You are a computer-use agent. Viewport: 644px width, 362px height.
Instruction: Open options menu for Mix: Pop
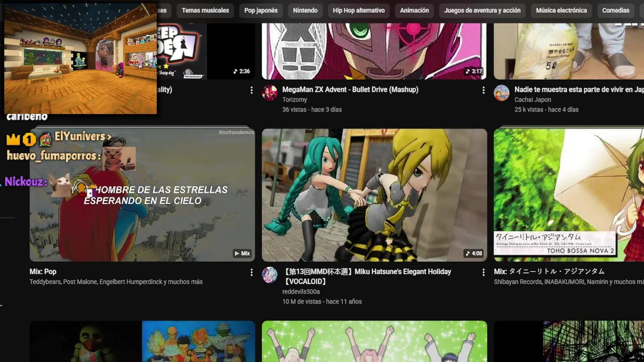252,272
